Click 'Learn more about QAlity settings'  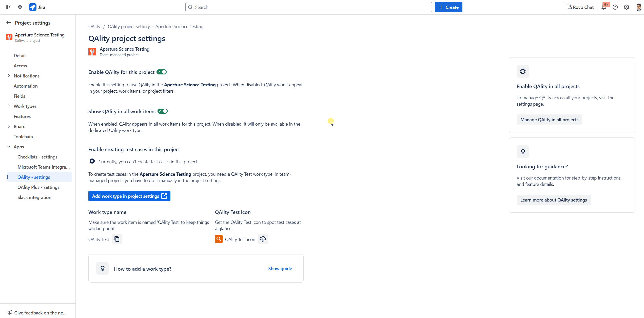pyautogui.click(x=554, y=200)
